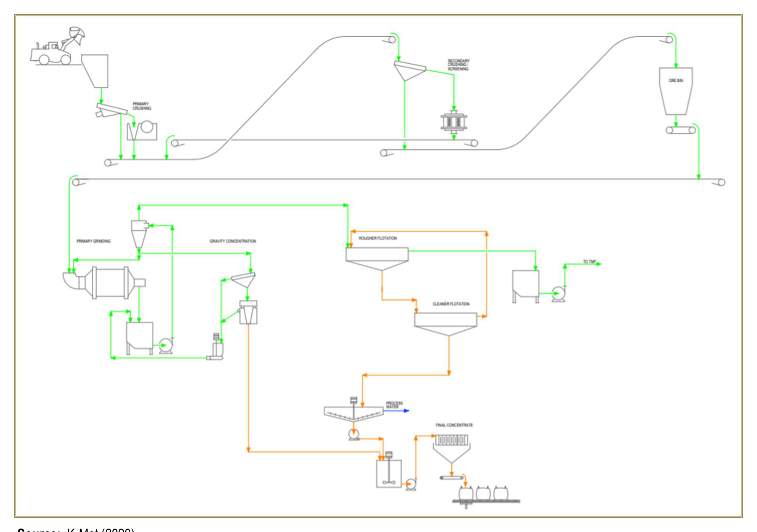Click the FINAL CONCENTRATE label
Screen dimensions: 757x532
[454, 425]
